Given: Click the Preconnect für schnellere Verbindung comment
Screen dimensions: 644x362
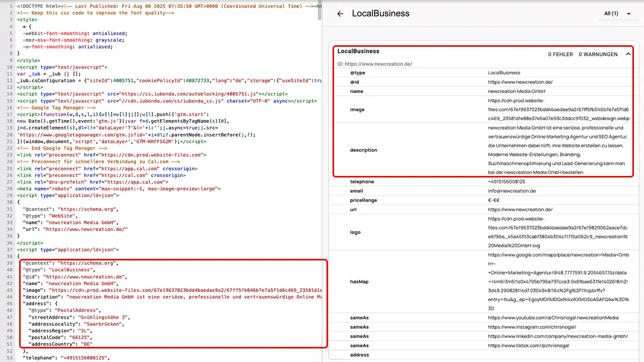Looking at the screenshot, I should tap(99, 162).
